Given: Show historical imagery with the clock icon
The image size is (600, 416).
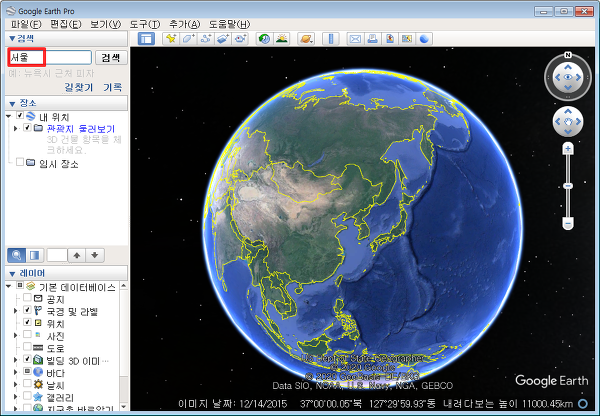Looking at the screenshot, I should tap(264, 39).
